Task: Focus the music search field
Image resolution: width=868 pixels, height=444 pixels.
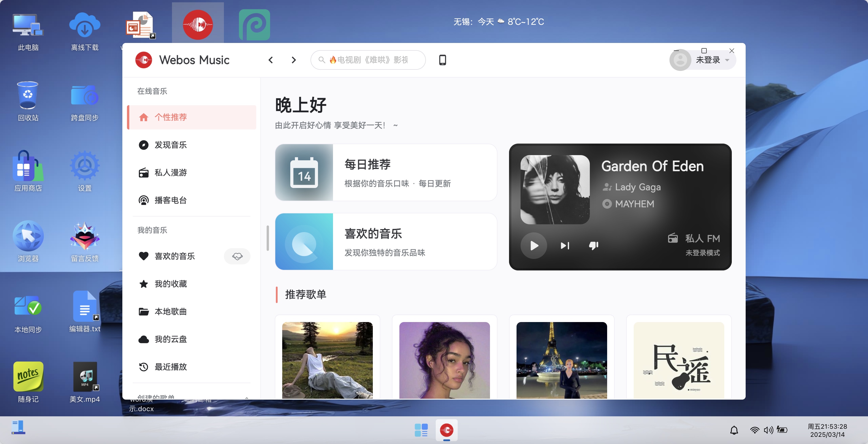Action: pos(368,60)
